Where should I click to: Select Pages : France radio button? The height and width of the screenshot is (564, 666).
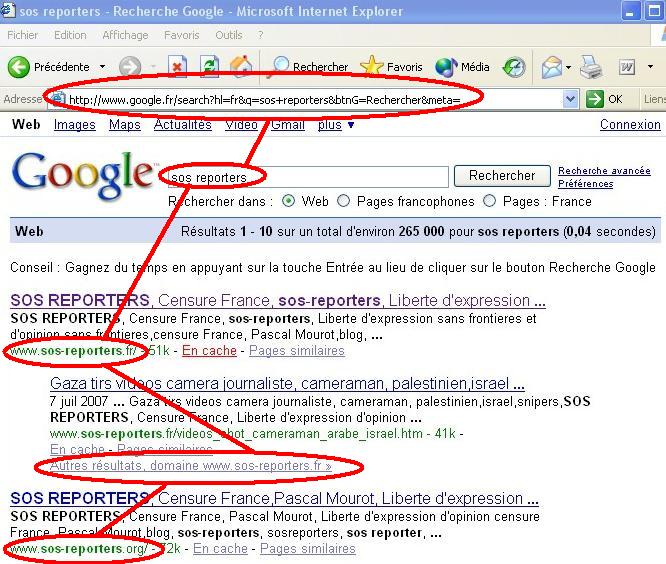(489, 201)
